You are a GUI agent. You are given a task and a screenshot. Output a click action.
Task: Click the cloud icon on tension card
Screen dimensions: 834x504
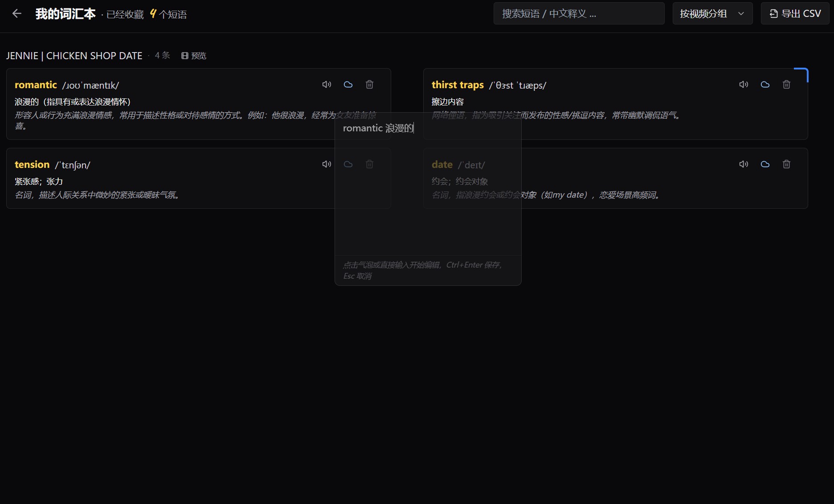tap(348, 164)
